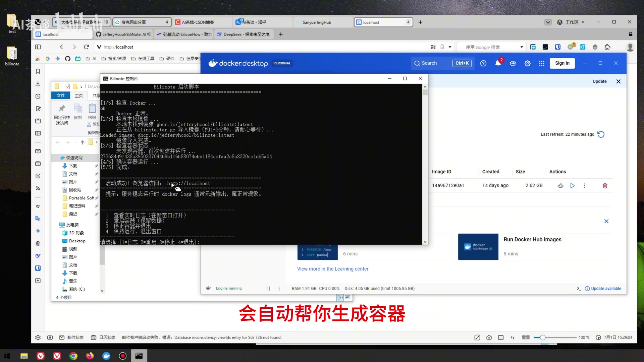Screen dimensions: 644x362
Task: Click 重置 to reset page zoom
Action: (526, 338)
